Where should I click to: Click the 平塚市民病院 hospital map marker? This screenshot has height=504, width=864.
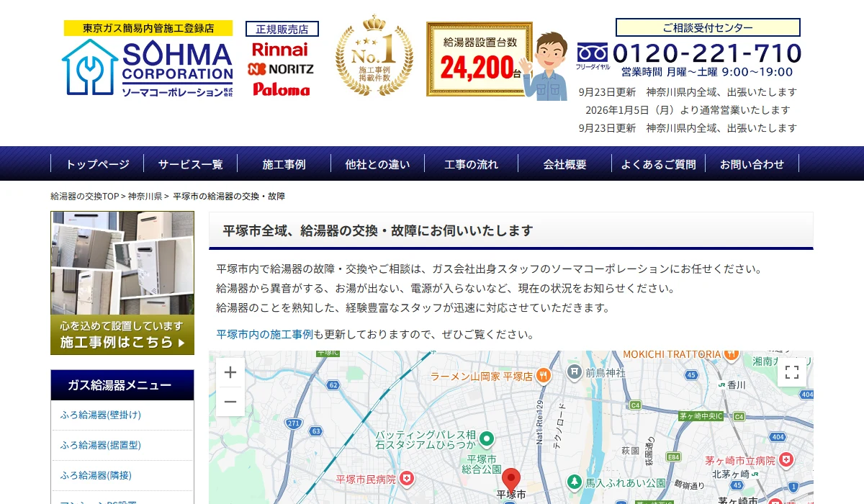pyautogui.click(x=407, y=478)
